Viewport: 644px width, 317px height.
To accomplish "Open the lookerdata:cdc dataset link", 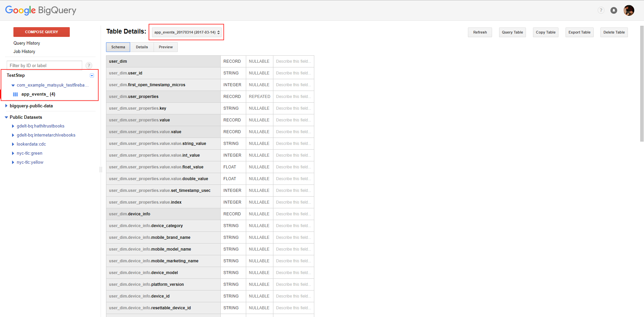I will tap(31, 144).
